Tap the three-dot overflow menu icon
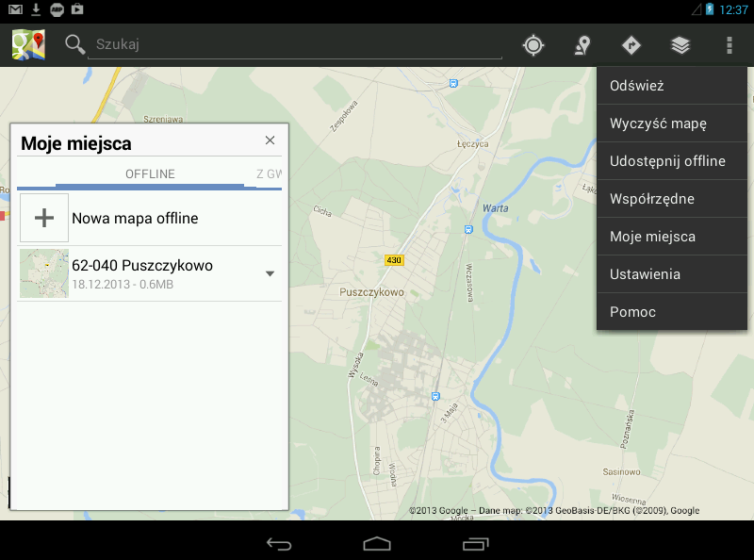This screenshot has width=754, height=560. (x=729, y=45)
